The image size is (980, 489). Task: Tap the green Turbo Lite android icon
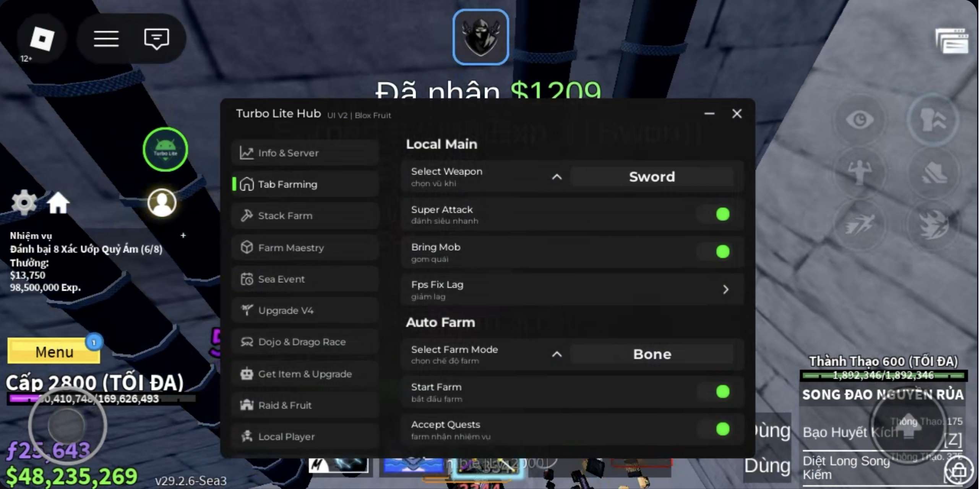pos(165,150)
